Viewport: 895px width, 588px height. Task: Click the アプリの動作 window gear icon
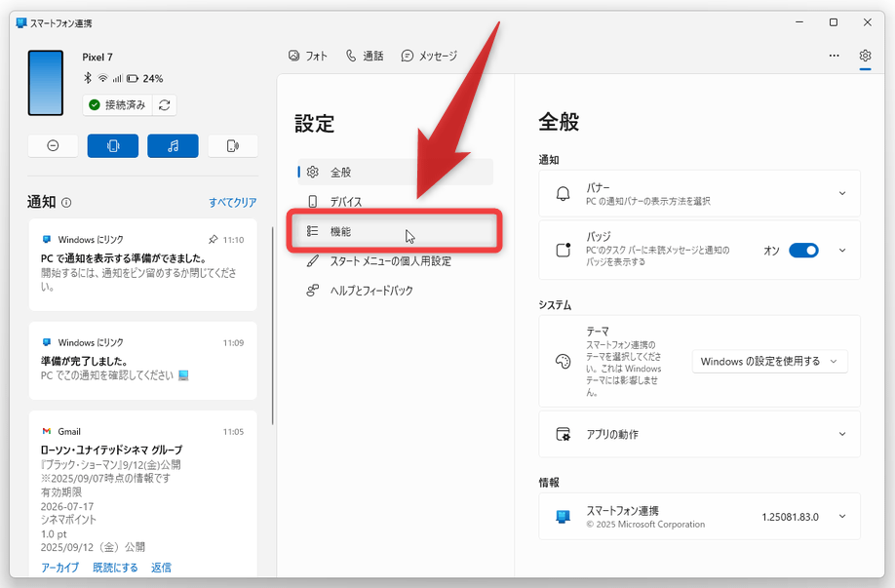[x=563, y=435]
